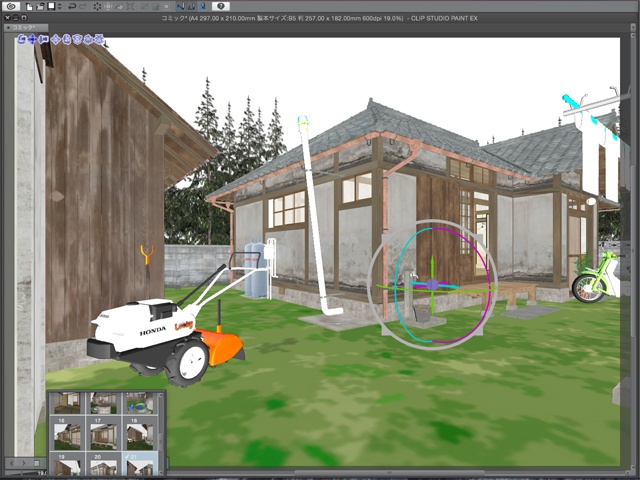Choose the stone well preset thumbnail
The height and width of the screenshot is (480, 640).
click(x=103, y=402)
